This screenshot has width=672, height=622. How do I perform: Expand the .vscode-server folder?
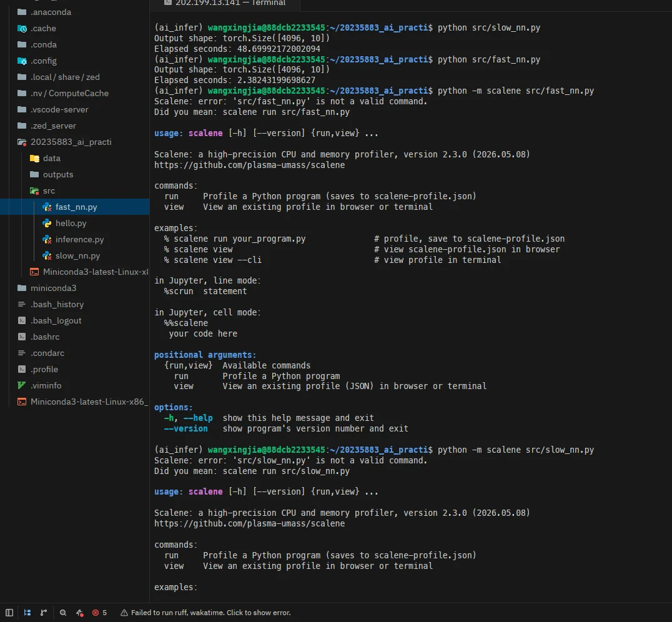click(74, 110)
